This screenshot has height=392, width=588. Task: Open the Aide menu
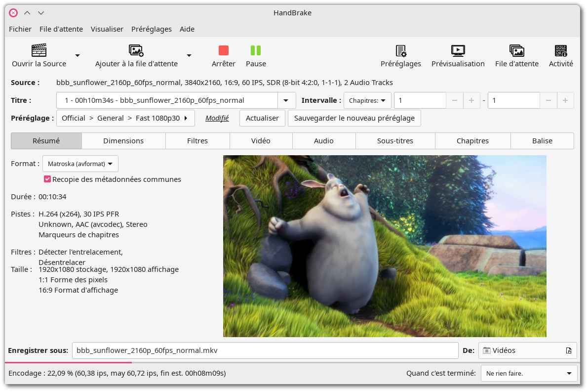pyautogui.click(x=187, y=29)
